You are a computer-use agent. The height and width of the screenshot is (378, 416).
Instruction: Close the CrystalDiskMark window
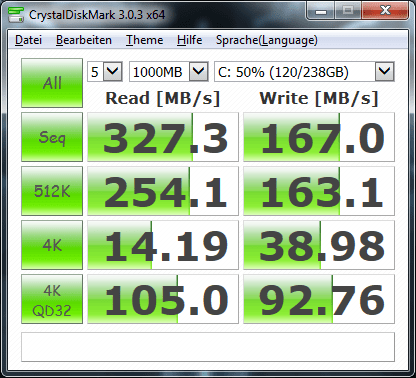pyautogui.click(x=385, y=11)
